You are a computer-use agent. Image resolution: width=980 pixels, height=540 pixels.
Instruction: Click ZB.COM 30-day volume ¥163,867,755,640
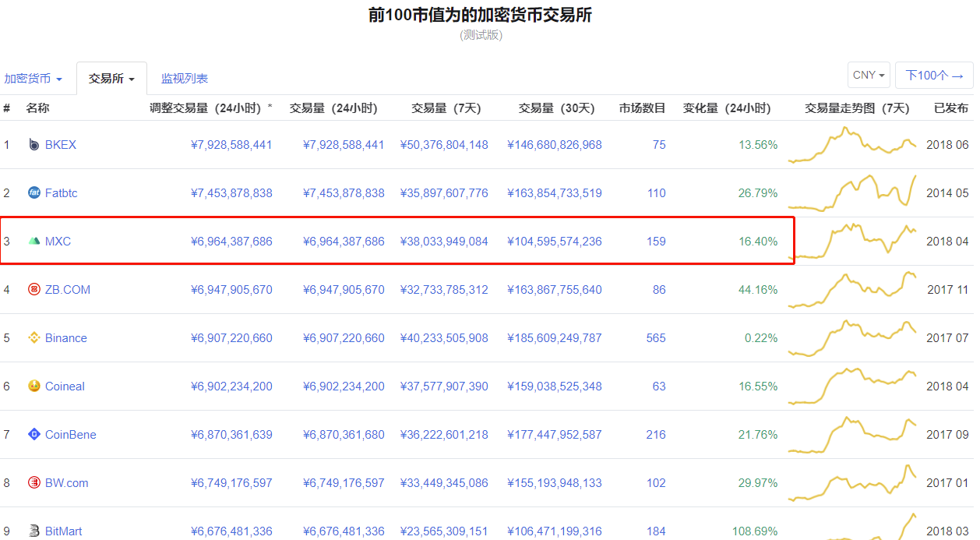point(555,290)
